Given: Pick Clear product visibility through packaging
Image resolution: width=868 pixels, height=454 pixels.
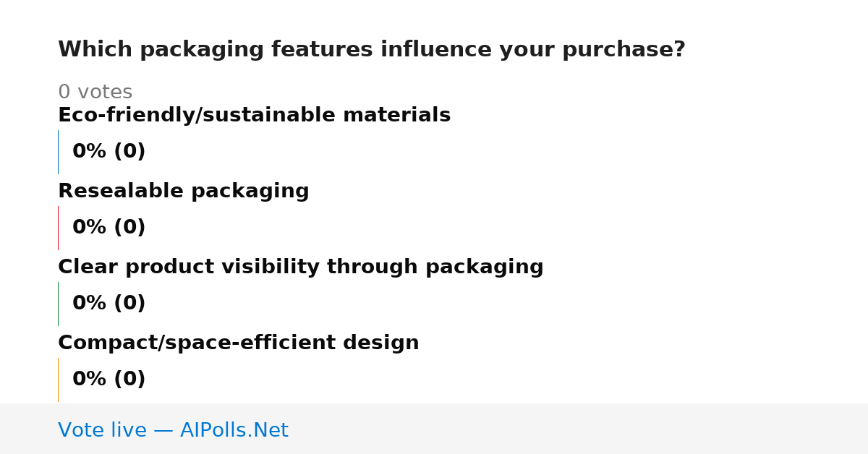Looking at the screenshot, I should tap(300, 267).
